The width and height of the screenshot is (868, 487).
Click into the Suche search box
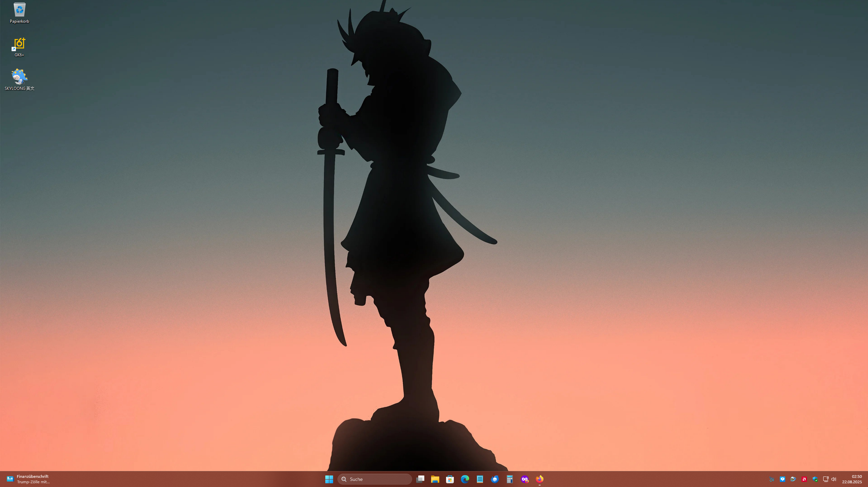(375, 479)
